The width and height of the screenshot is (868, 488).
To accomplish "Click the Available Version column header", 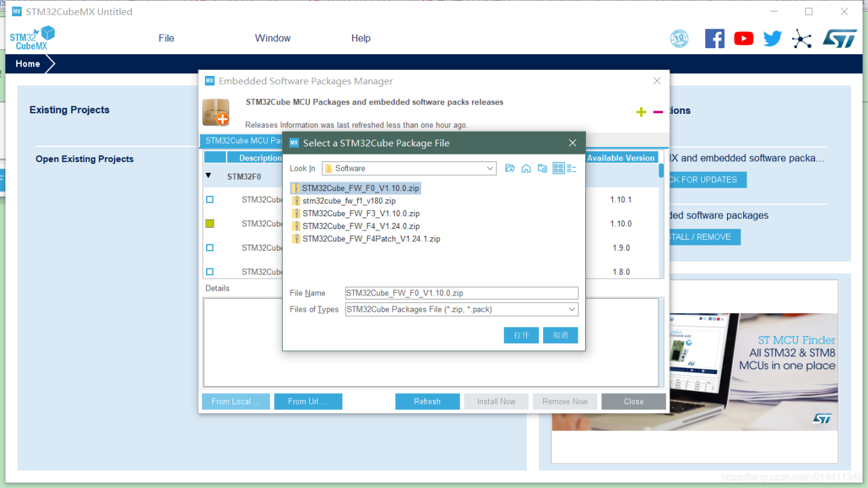I will [621, 158].
